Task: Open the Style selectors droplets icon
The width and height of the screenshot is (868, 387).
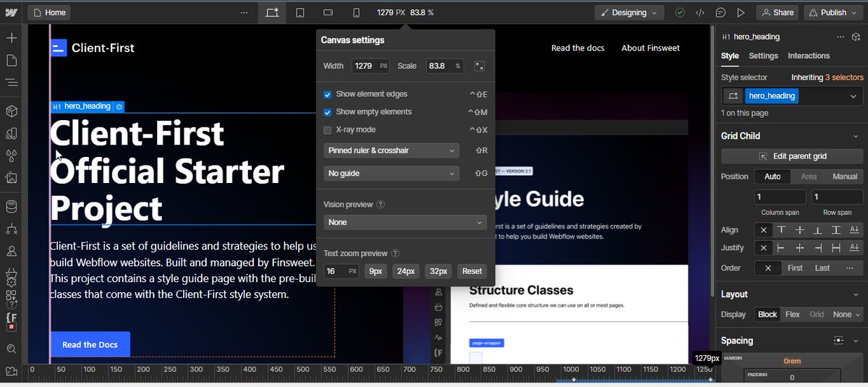Action: (11, 156)
